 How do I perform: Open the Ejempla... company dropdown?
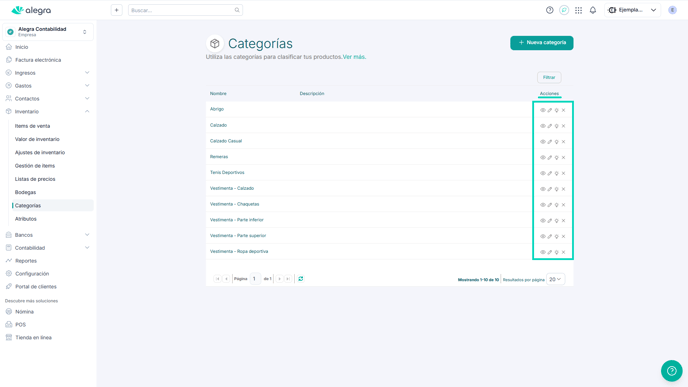(632, 10)
